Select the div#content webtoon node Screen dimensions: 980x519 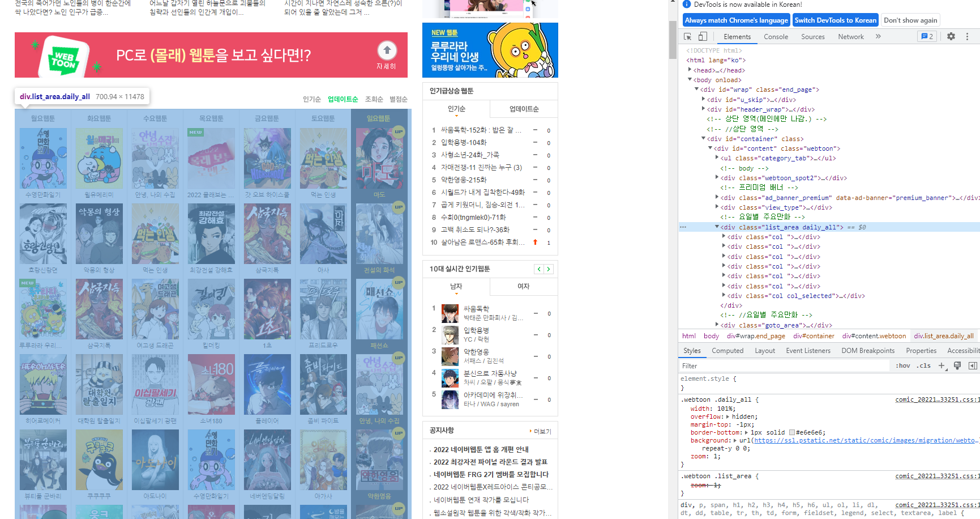click(x=777, y=148)
